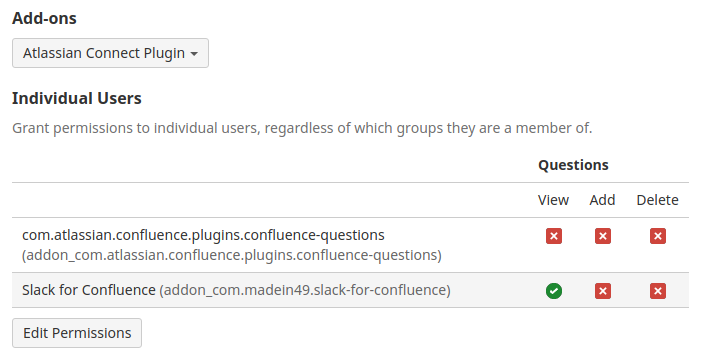Click the caret arrow beside Atlassian Connect Plugin
Image resolution: width=703 pixels, height=363 pixels.
point(194,54)
